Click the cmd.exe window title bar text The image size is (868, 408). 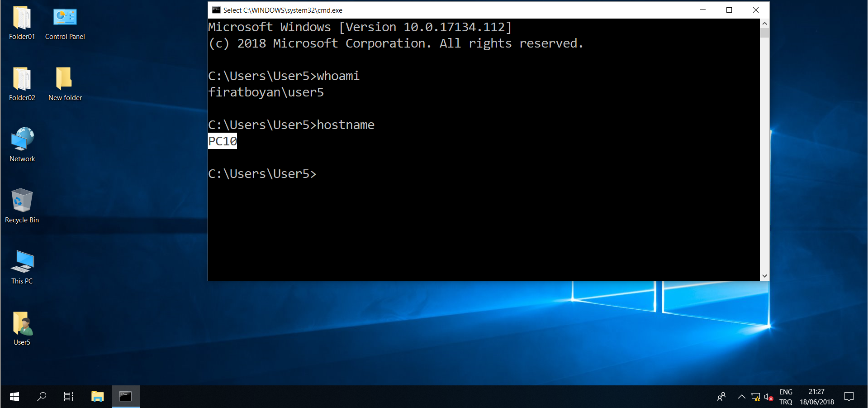pyautogui.click(x=283, y=10)
